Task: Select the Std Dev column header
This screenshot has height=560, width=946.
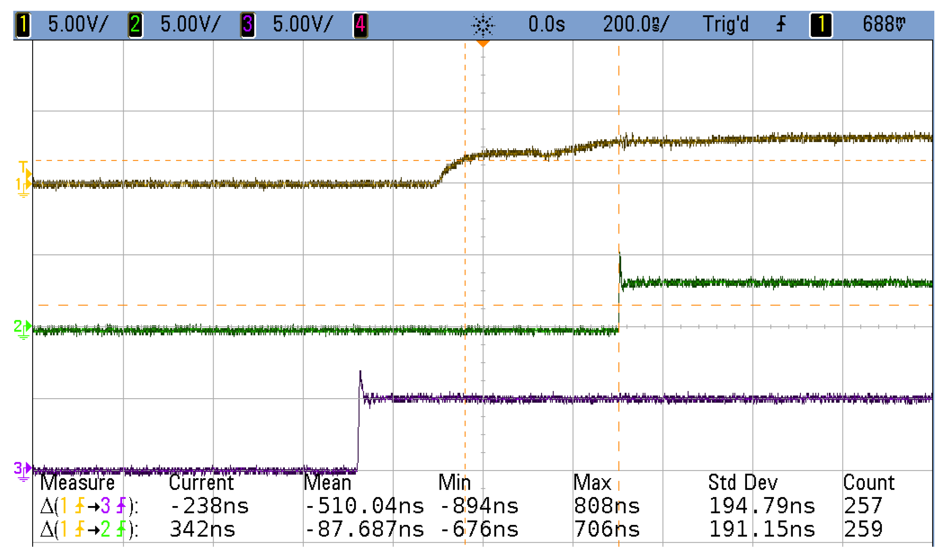Action: [x=743, y=482]
